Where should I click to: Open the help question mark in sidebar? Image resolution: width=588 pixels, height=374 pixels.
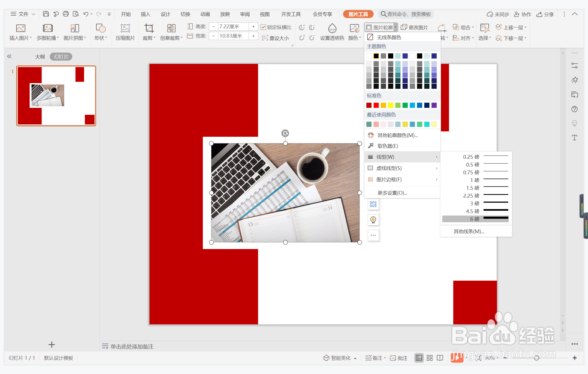tap(574, 109)
